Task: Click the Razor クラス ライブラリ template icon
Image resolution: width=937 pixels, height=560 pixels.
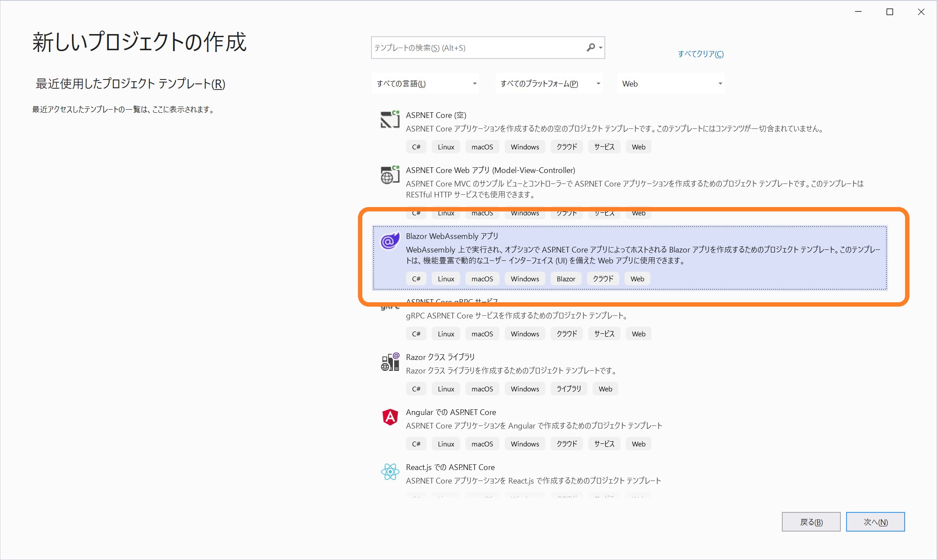Action: [x=390, y=362]
